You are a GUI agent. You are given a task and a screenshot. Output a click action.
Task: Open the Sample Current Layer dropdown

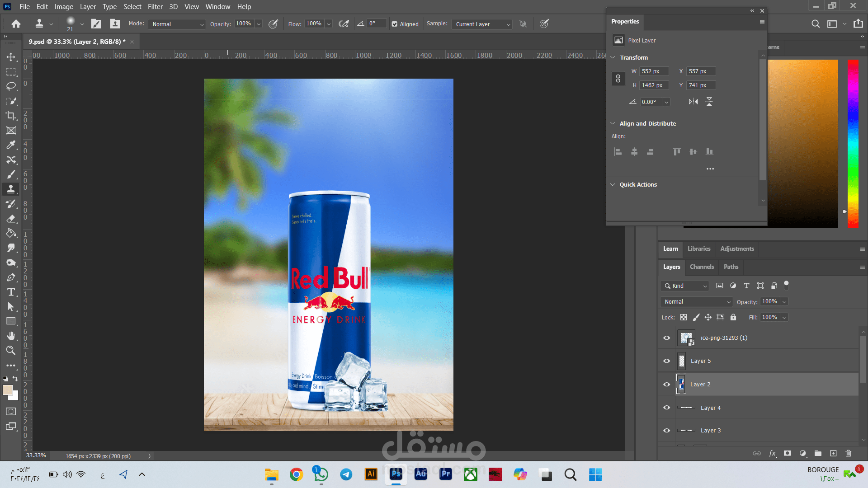pyautogui.click(x=482, y=24)
